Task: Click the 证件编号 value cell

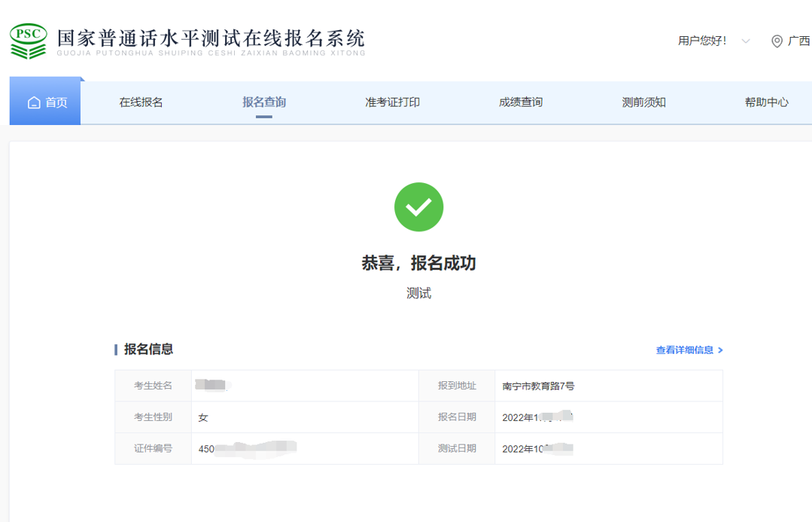Action: tap(305, 448)
